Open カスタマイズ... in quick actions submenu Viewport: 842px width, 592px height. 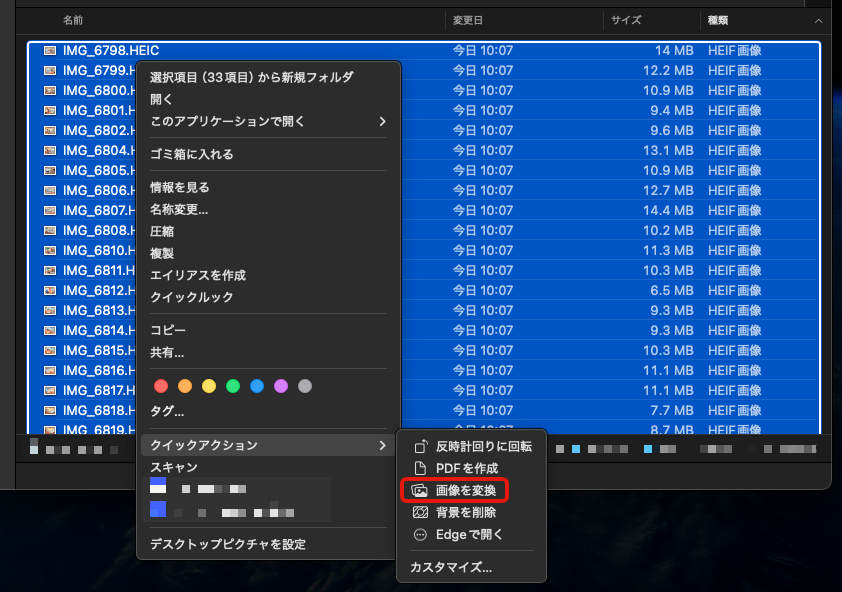pos(451,567)
